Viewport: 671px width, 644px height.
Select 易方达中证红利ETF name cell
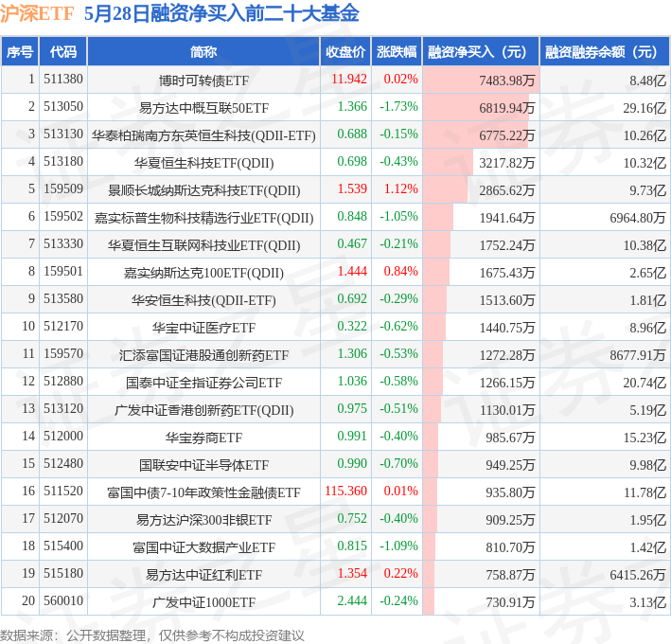203,574
